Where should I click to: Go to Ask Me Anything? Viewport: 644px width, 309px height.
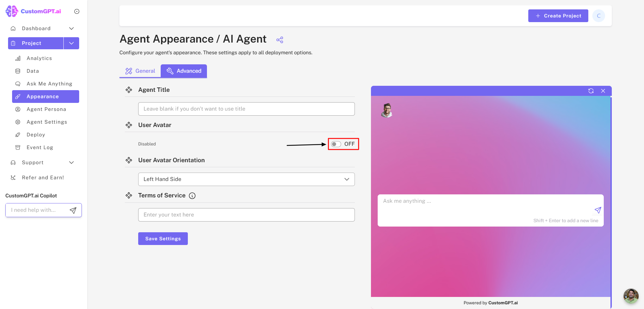pyautogui.click(x=46, y=84)
